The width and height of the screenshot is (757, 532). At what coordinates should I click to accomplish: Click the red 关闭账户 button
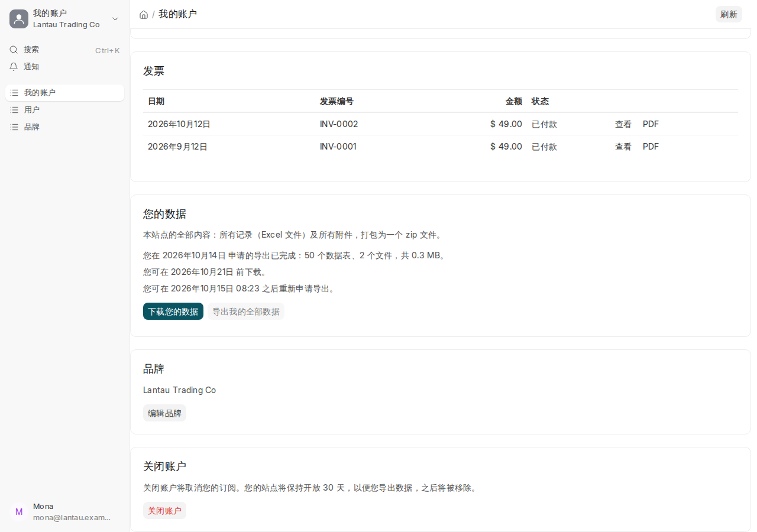click(x=164, y=511)
